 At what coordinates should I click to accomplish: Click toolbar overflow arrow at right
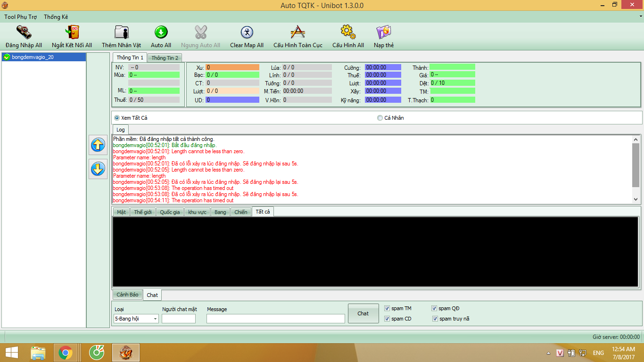tap(640, 17)
